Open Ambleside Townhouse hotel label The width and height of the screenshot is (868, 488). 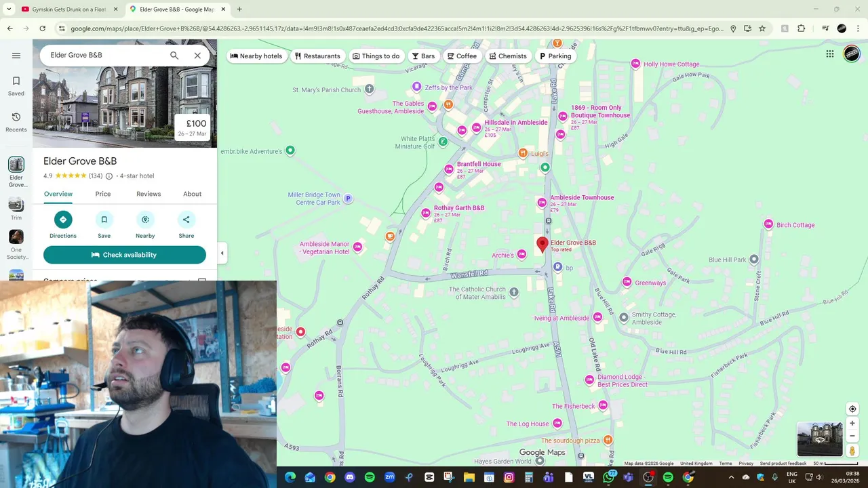582,198
